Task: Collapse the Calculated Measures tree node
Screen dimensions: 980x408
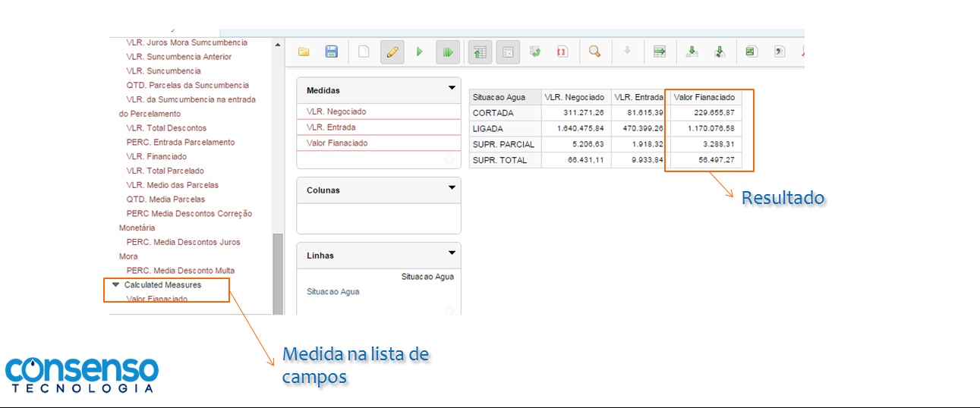Action: (x=115, y=285)
